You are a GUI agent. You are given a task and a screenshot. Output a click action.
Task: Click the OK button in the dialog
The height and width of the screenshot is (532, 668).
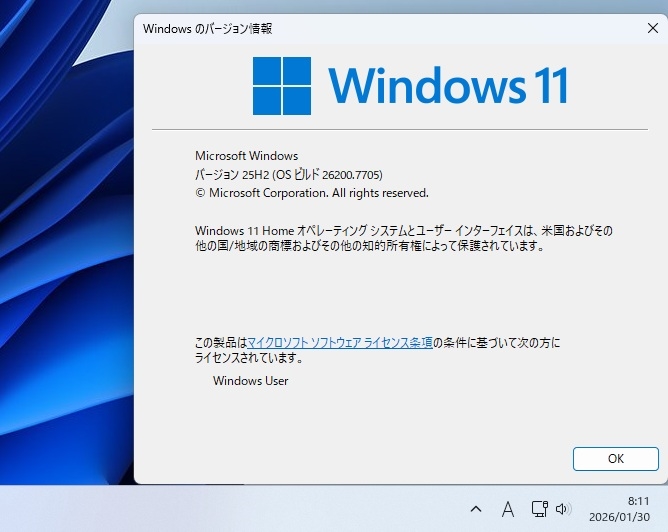[x=616, y=459]
